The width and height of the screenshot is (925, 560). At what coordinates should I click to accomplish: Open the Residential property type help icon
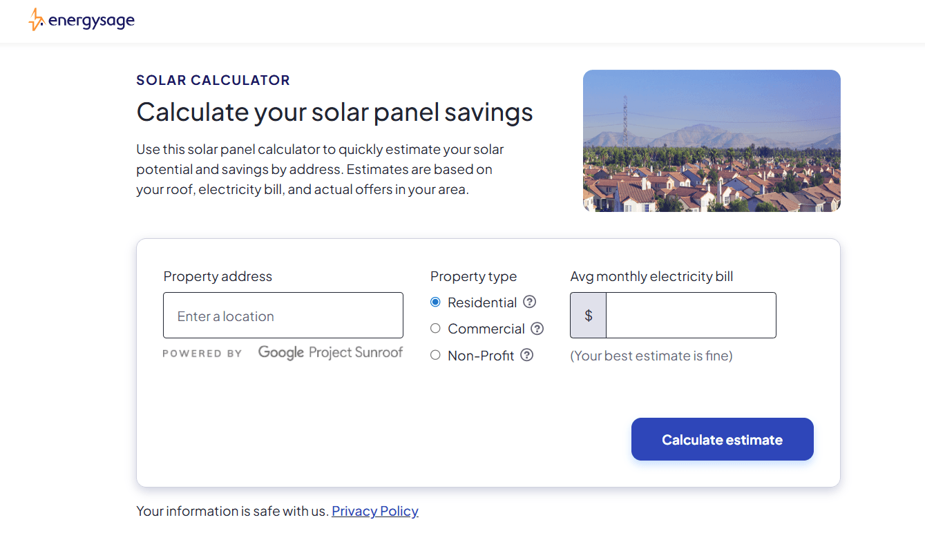coord(529,302)
